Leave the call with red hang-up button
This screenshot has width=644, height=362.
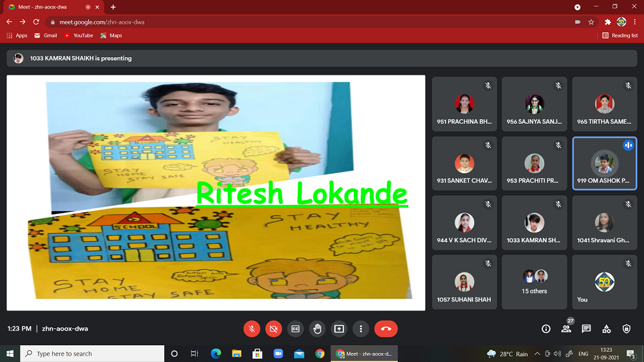click(x=386, y=329)
